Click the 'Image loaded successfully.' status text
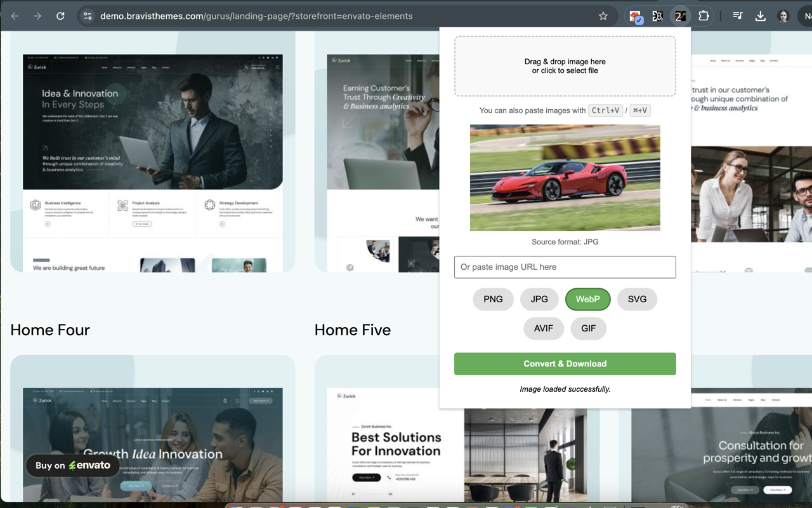The height and width of the screenshot is (508, 812). click(x=565, y=389)
